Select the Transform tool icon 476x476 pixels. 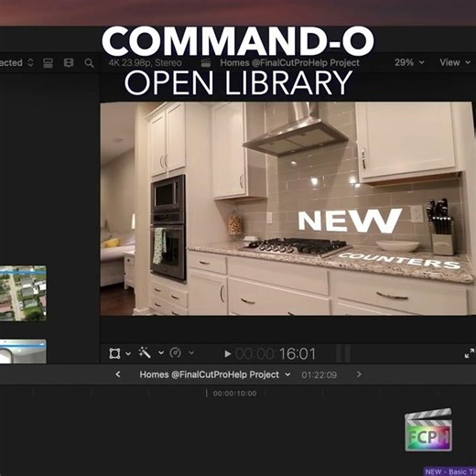tap(114, 353)
